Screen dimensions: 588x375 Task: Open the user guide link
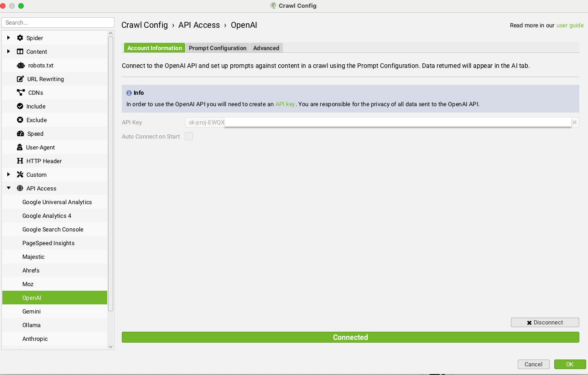[570, 25]
